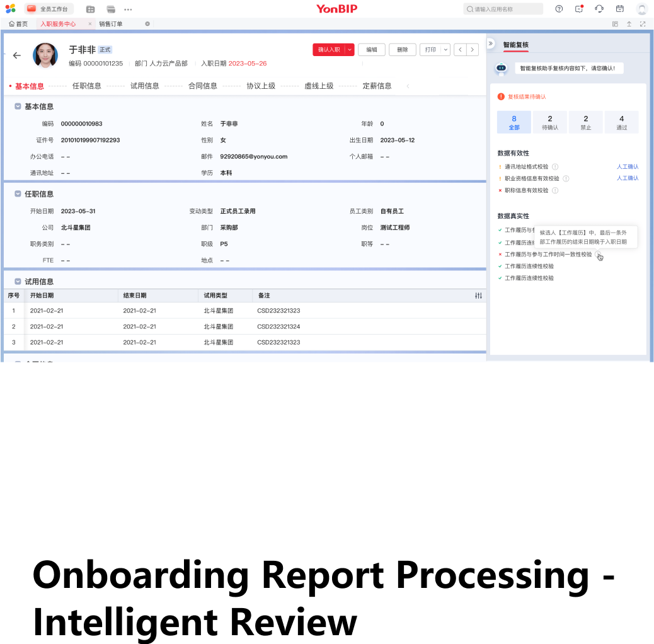Click 人工确认 for 职业资格信息有效校验

click(628, 178)
